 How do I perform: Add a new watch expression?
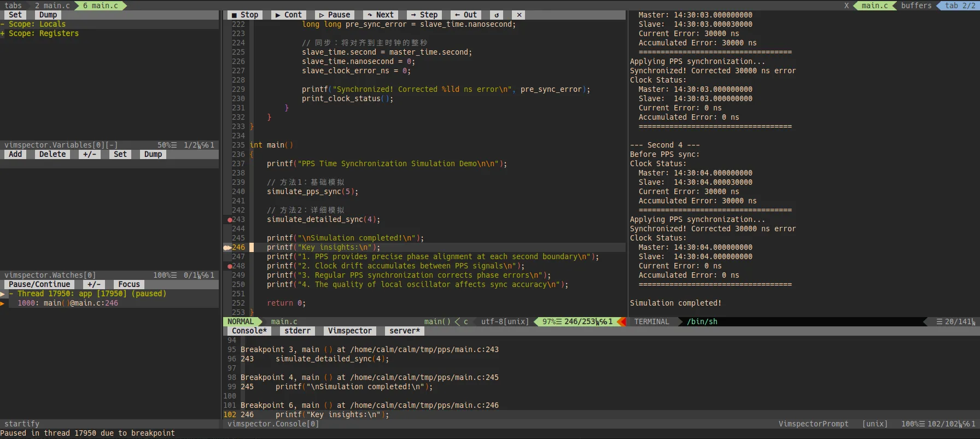(15, 154)
